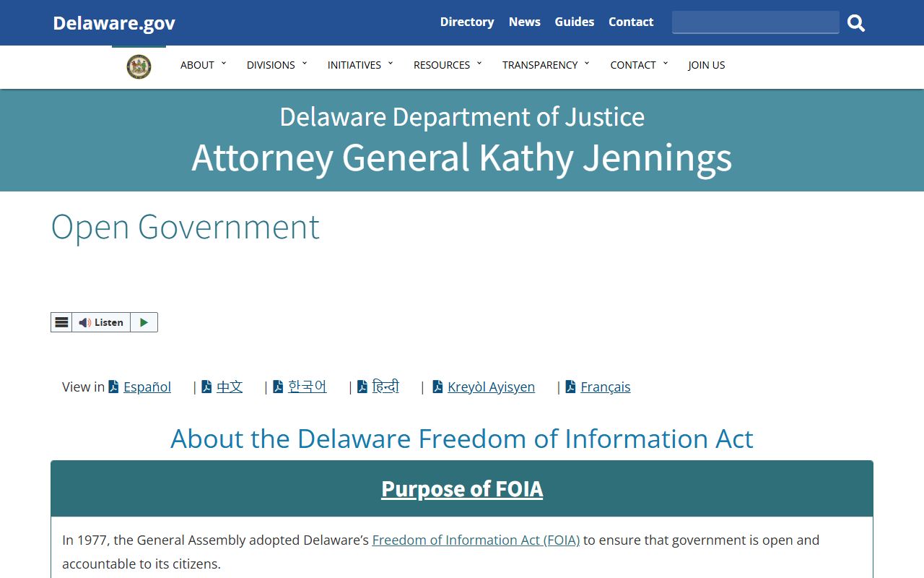
Task: Open the ABOUT menu
Action: (197, 65)
